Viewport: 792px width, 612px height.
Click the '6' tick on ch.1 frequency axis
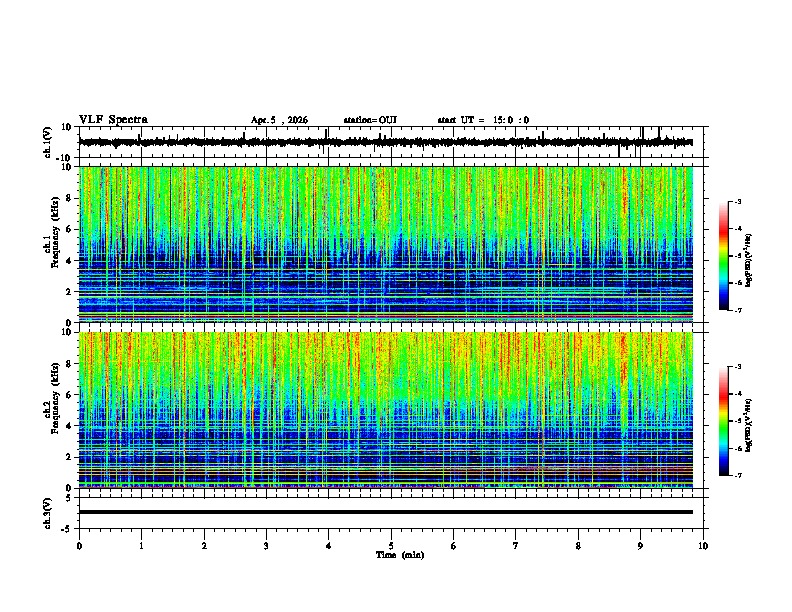click(x=69, y=229)
